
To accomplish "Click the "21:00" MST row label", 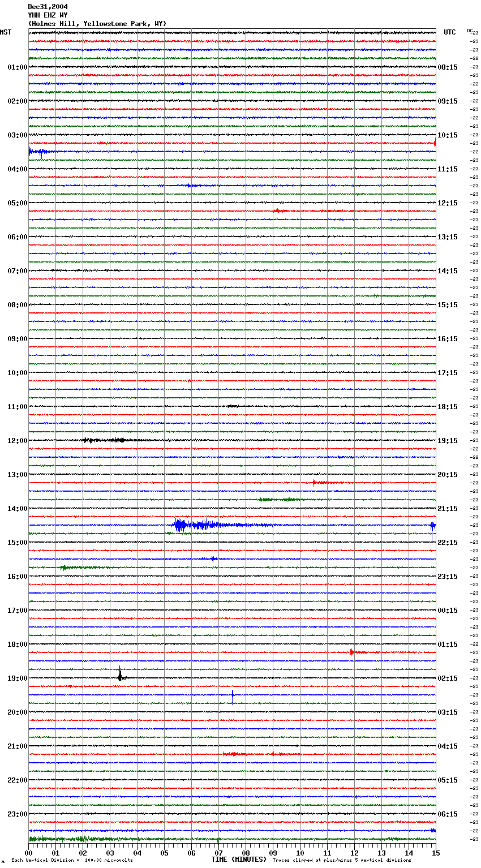I will 18,746.
